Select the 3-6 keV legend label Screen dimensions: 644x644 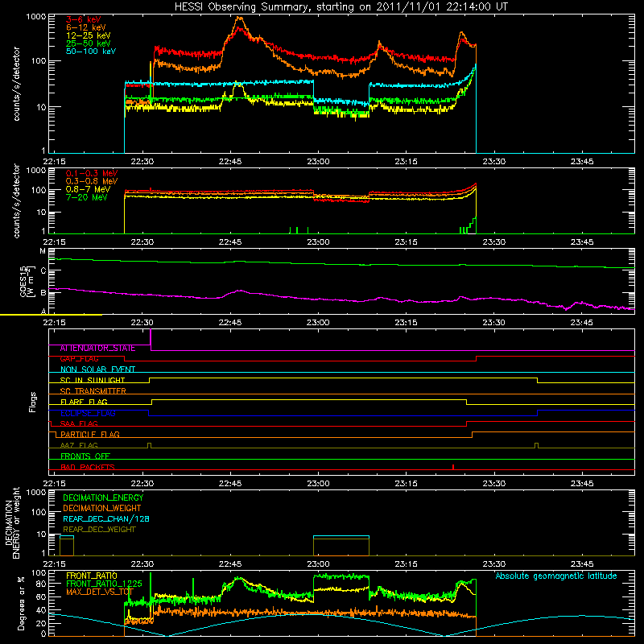pos(84,19)
